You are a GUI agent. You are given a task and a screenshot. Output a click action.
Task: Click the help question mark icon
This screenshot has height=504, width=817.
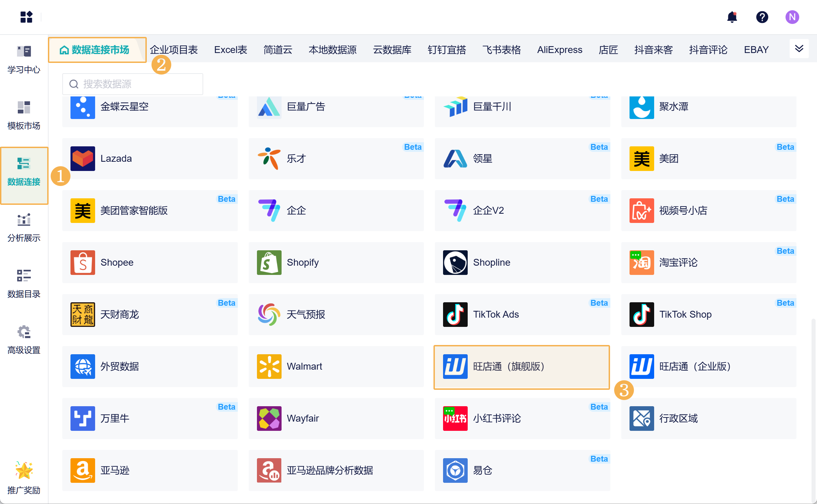pos(762,17)
